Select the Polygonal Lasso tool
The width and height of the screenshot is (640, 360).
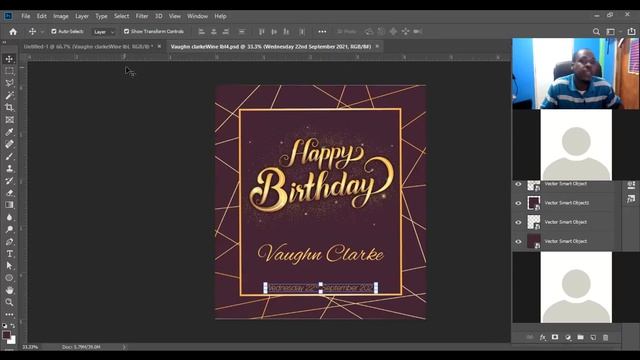pyautogui.click(x=9, y=83)
